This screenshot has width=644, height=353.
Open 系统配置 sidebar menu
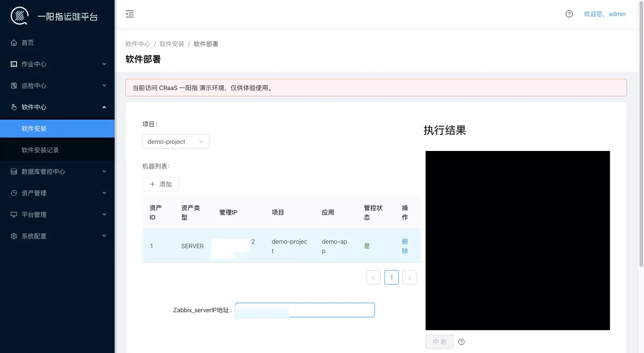(57, 236)
